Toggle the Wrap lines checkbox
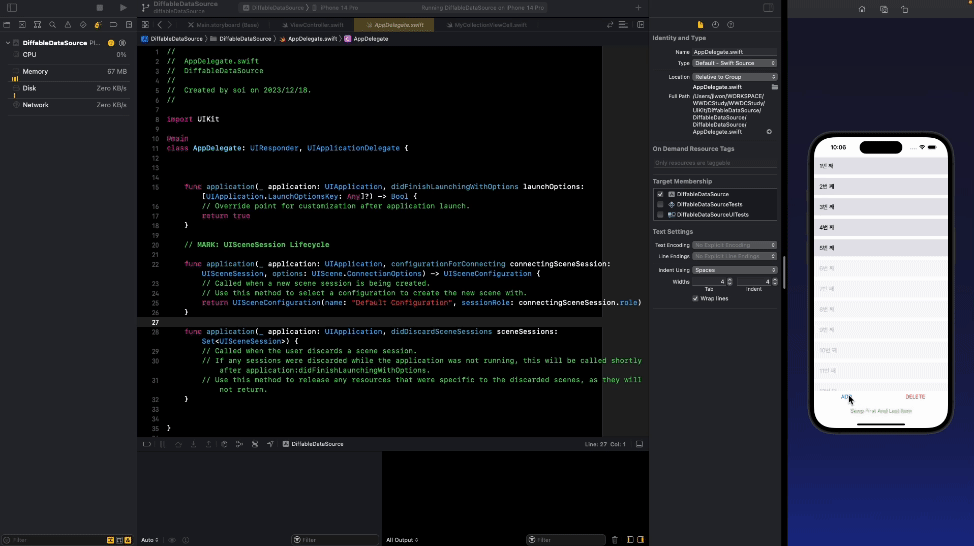The image size is (974, 546). point(696,298)
